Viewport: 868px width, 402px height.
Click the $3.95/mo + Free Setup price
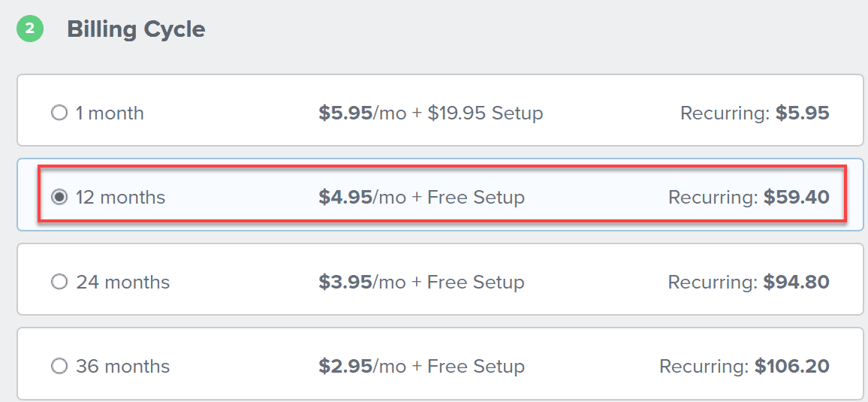pyautogui.click(x=421, y=283)
